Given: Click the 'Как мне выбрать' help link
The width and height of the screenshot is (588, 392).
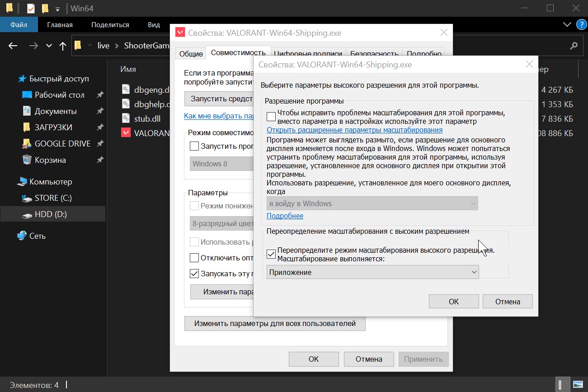Looking at the screenshot, I should tap(218, 116).
